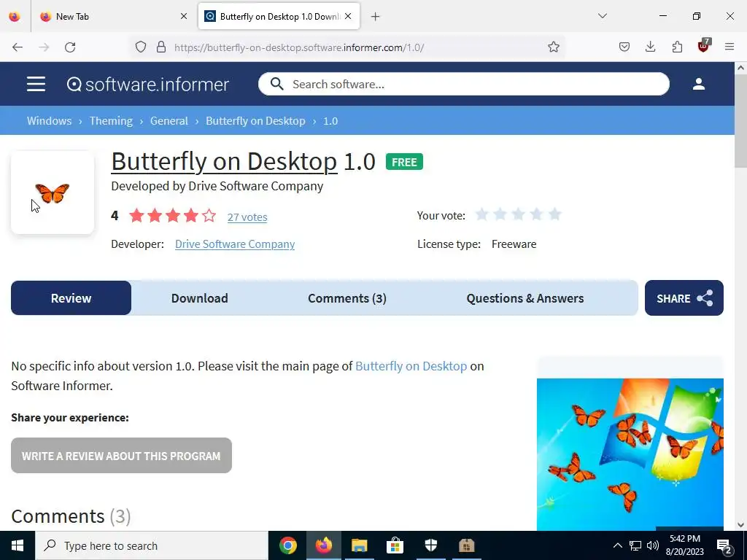This screenshot has height=560, width=747.
Task: Open Microsoft Store from taskbar
Action: (395, 545)
